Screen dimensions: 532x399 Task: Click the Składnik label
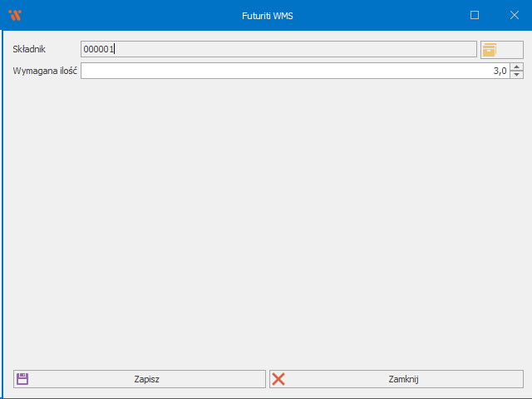click(x=29, y=50)
